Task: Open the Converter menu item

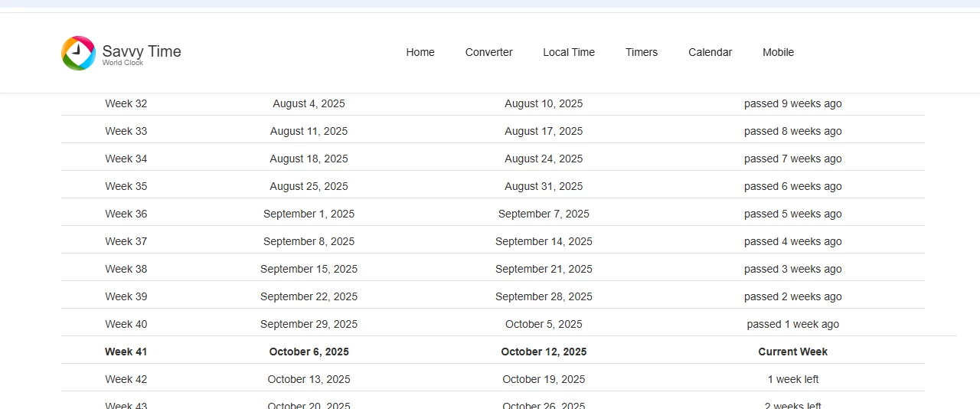Action: pyautogui.click(x=488, y=52)
